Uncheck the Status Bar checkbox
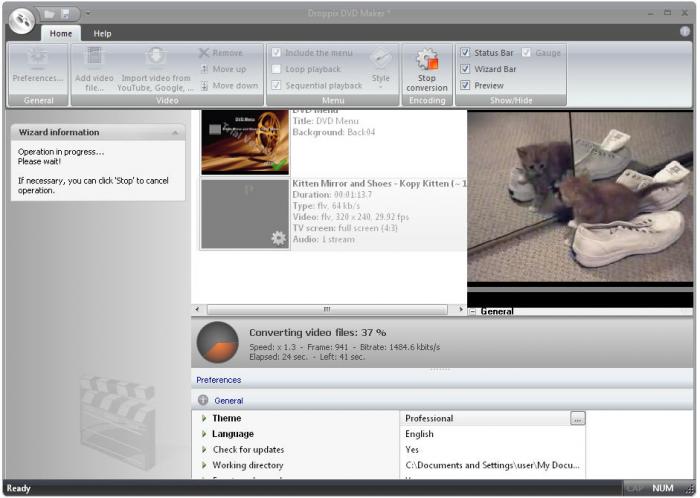This screenshot has width=700, height=498. (465, 53)
